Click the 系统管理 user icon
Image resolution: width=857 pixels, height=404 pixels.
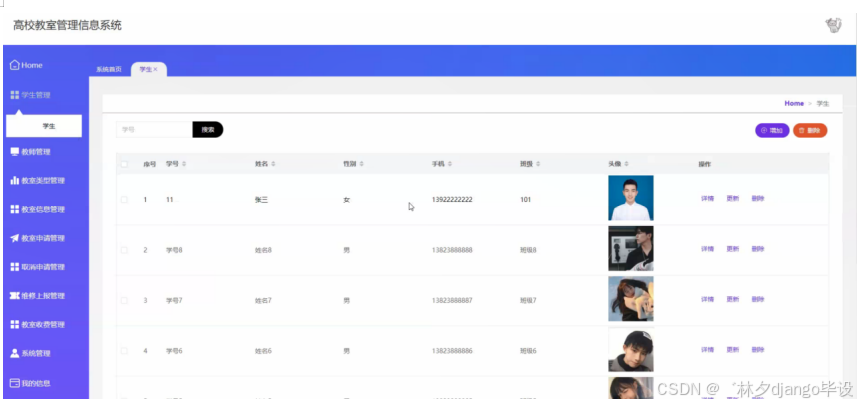coord(15,353)
